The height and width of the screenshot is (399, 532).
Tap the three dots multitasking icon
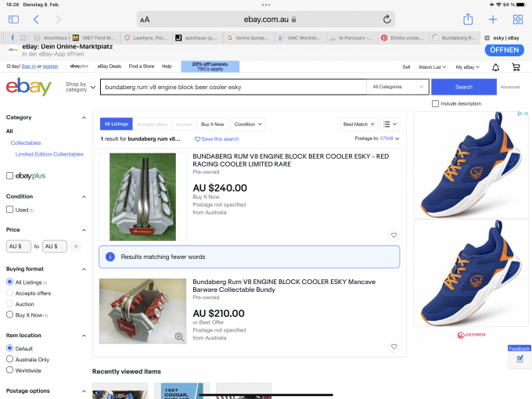[x=266, y=5]
